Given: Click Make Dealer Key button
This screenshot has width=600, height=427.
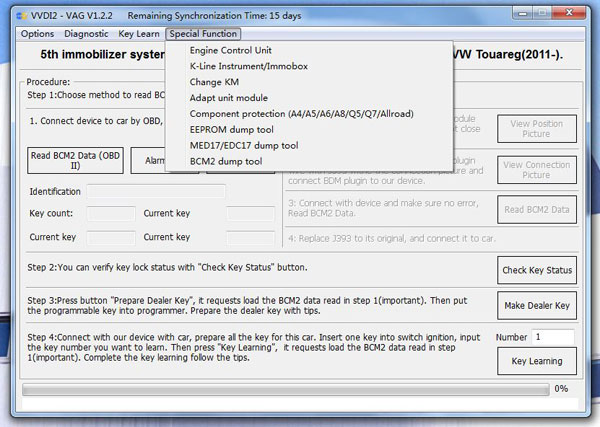Looking at the screenshot, I should (x=537, y=305).
